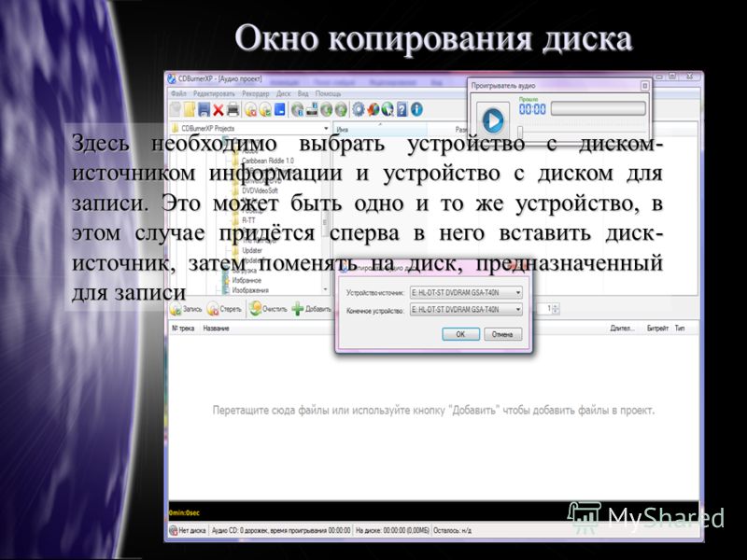Image resolution: width=747 pixels, height=560 pixels.
Task: Select the Updater folder in tree
Action: [x=252, y=250]
